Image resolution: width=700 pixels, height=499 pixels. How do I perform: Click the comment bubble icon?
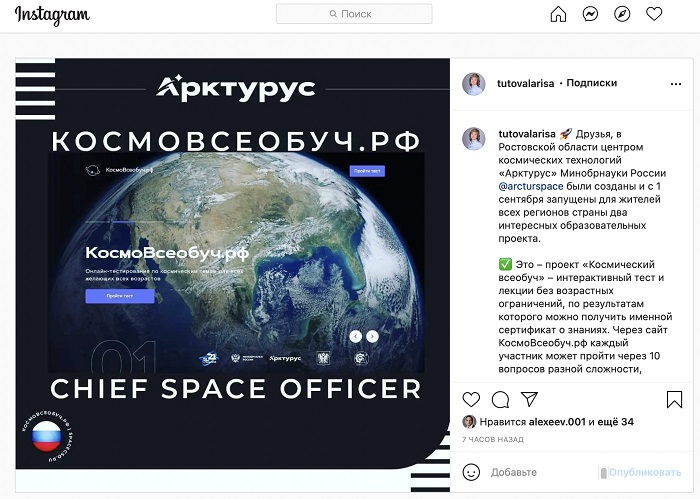[x=500, y=399]
